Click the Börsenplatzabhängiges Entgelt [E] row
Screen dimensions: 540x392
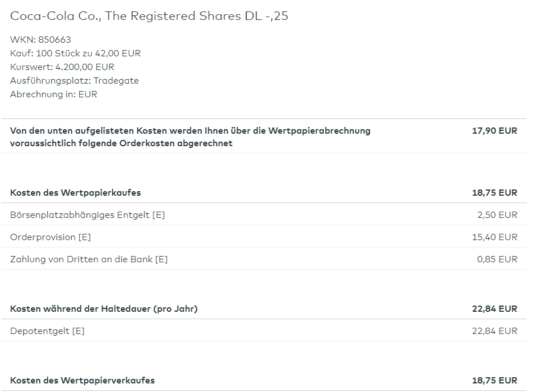tap(87, 215)
